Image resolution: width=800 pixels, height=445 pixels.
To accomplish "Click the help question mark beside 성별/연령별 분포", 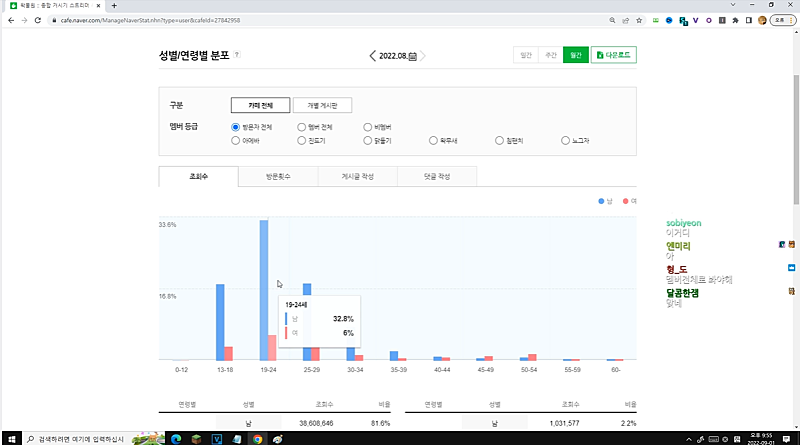I will [x=237, y=55].
